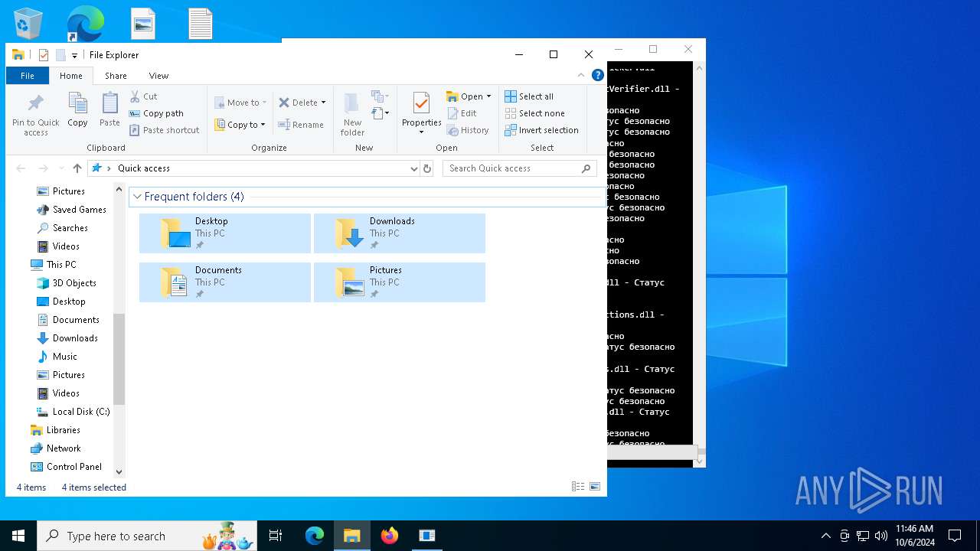Screen dimensions: 980x551
Task: Show hidden tray icons chevron
Action: [825, 536]
